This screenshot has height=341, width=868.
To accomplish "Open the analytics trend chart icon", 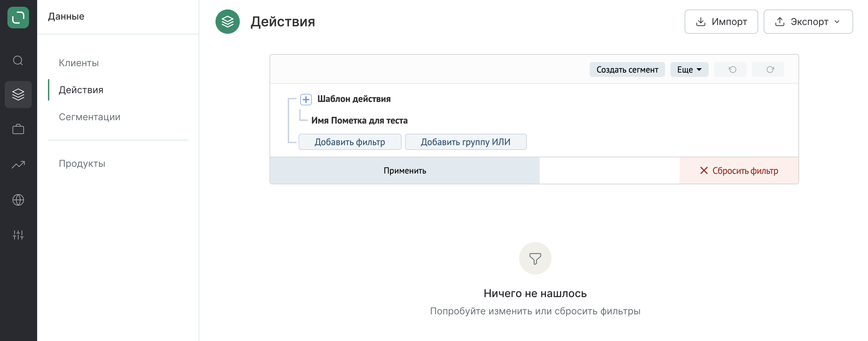I will click(x=18, y=164).
